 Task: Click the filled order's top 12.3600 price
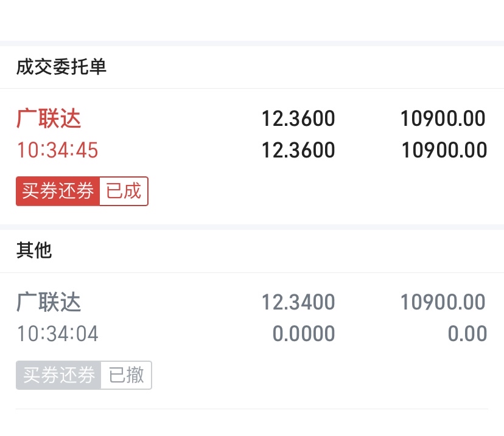(x=298, y=119)
